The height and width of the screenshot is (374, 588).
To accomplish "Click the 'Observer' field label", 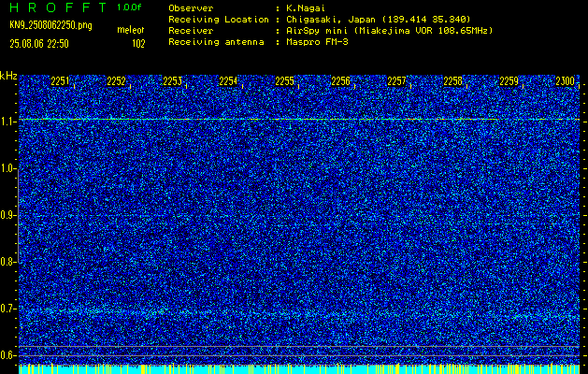I will click(191, 8).
